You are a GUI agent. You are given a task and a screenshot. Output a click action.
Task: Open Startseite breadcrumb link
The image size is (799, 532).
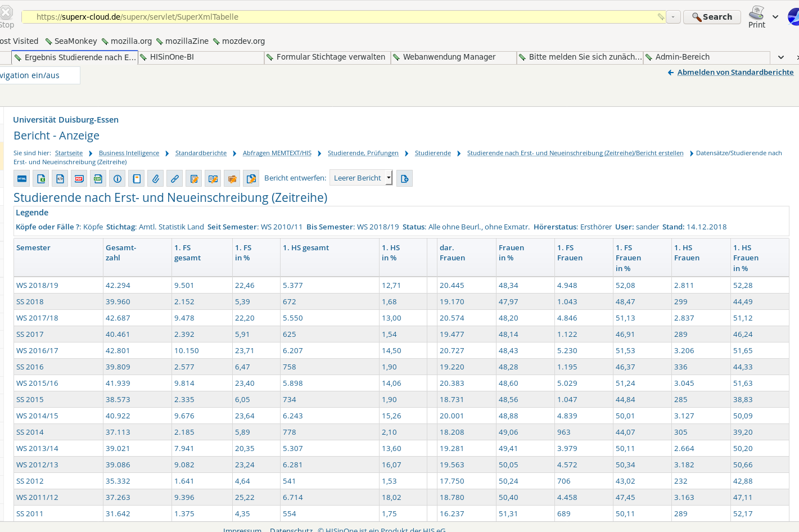coord(69,153)
